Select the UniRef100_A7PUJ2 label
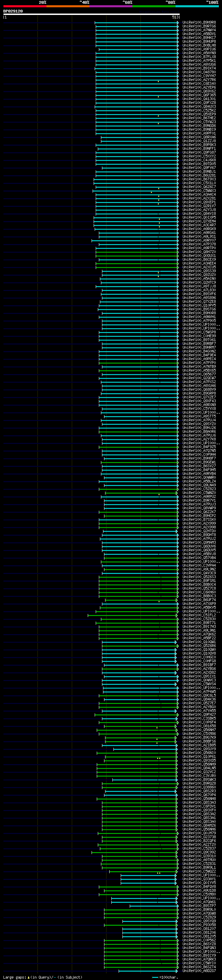 click(x=199, y=539)
